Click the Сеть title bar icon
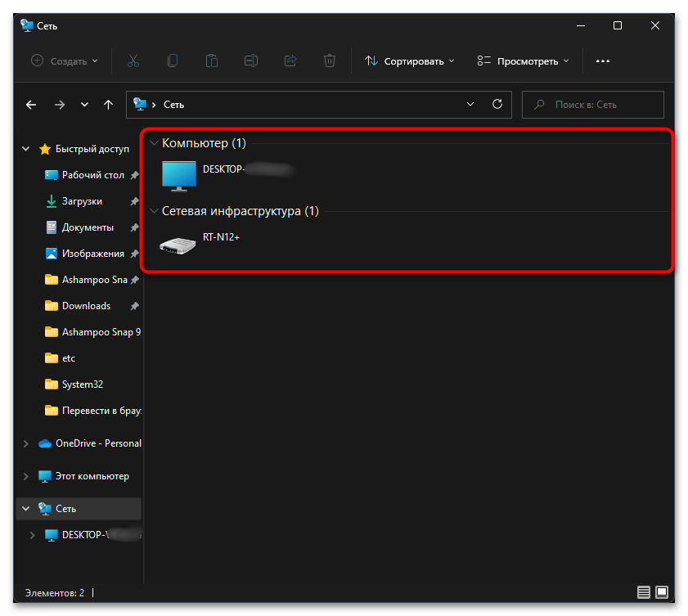Screen dimensions: 688x616 coord(27,25)
